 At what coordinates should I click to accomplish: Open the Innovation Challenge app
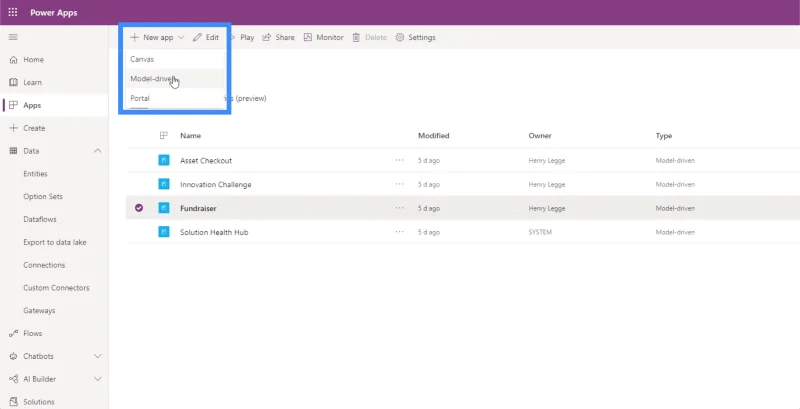(x=216, y=185)
